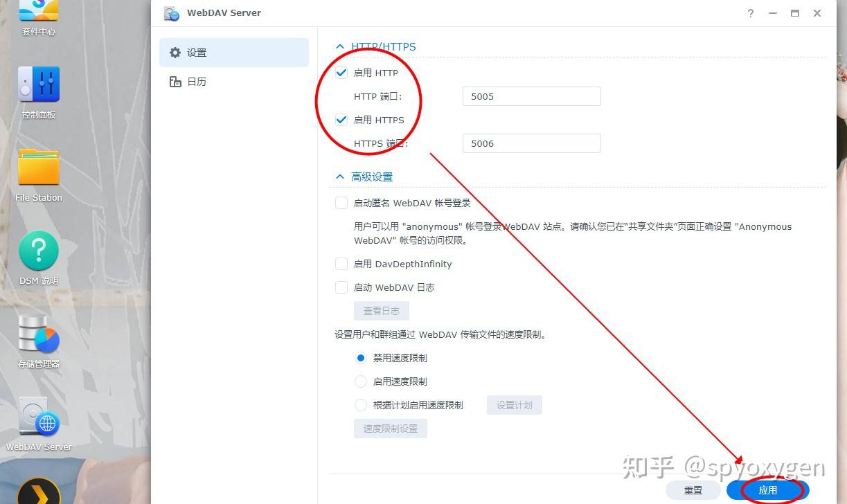Click the 重置 reset button
This screenshot has width=847, height=504.
point(693,489)
